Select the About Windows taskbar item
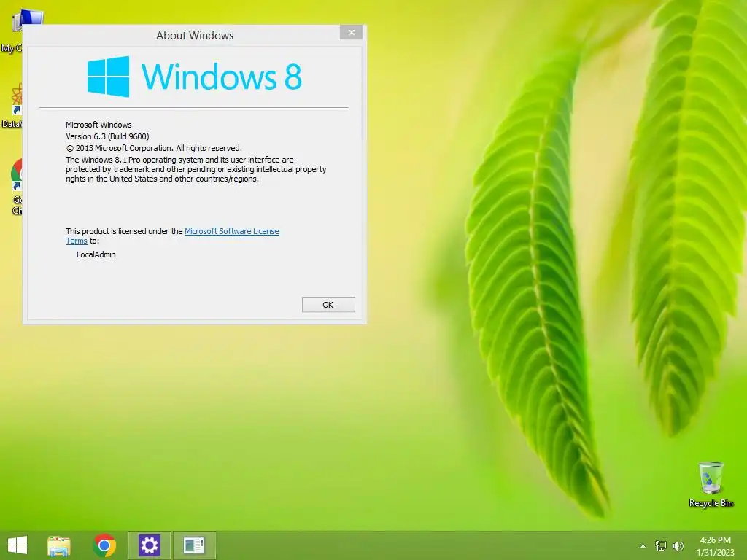This screenshot has height=560, width=747. (194, 545)
